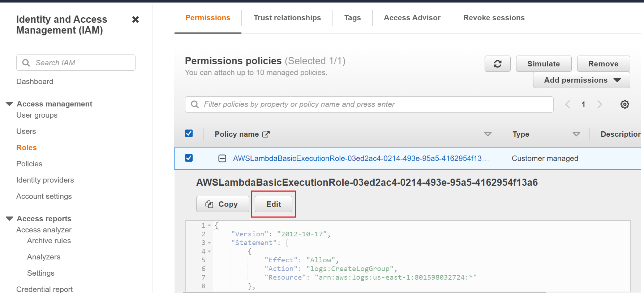This screenshot has height=293, width=644.
Task: Open the Access Advisor tab
Action: [x=412, y=18]
